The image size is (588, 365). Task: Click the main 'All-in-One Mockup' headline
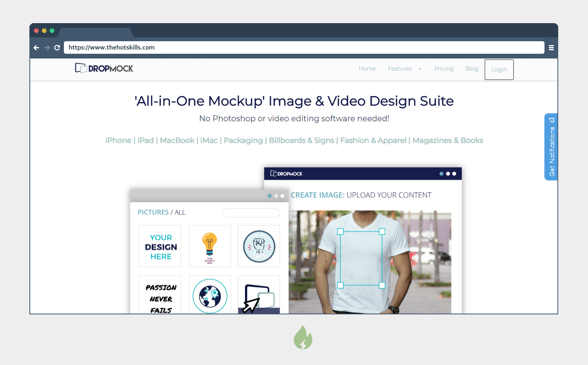(294, 101)
